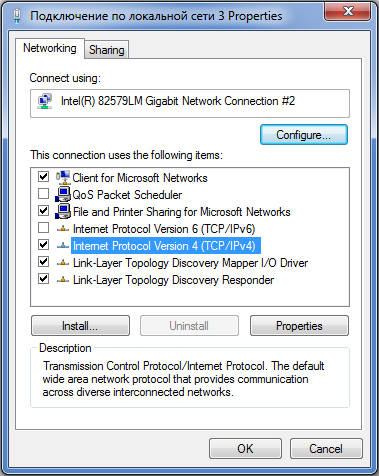Click the QoS Packet Scheduler icon
This screenshot has height=476, width=379.
pyautogui.click(x=63, y=194)
